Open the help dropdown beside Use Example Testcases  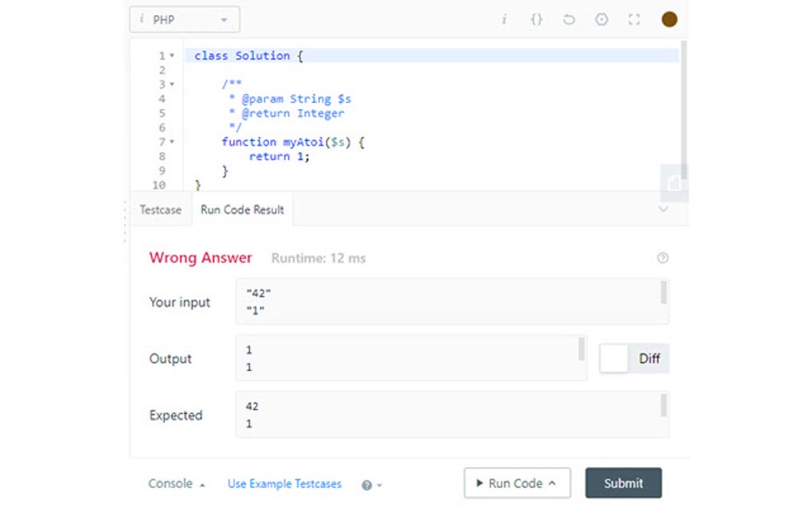[x=372, y=484]
